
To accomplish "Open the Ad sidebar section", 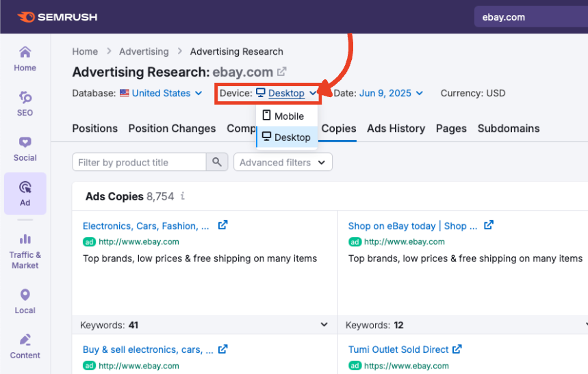I will [x=25, y=193].
